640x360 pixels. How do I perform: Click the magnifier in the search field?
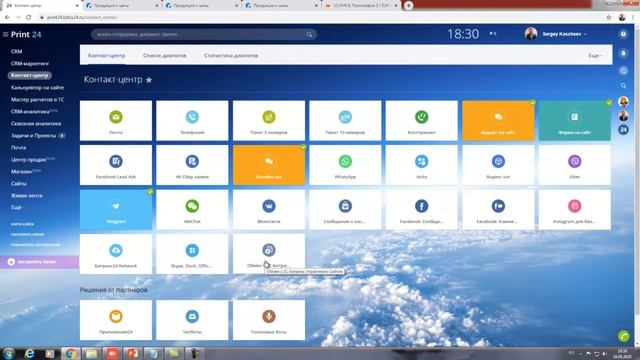coord(309,34)
